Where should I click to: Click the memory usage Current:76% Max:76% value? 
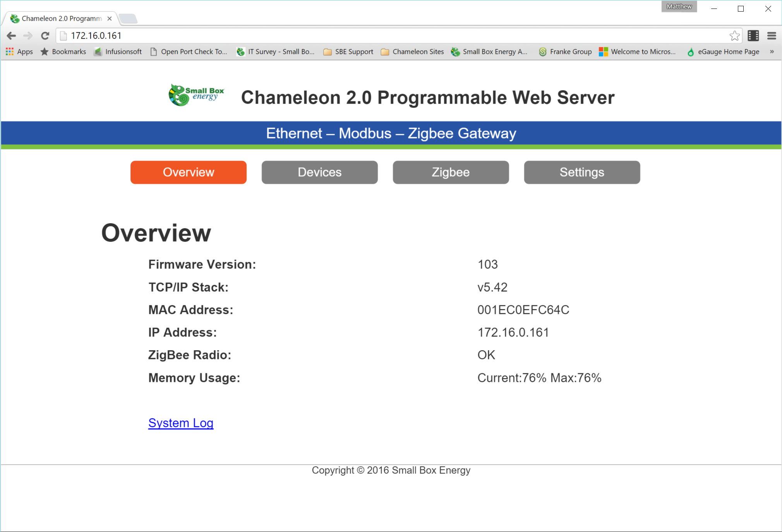(539, 378)
